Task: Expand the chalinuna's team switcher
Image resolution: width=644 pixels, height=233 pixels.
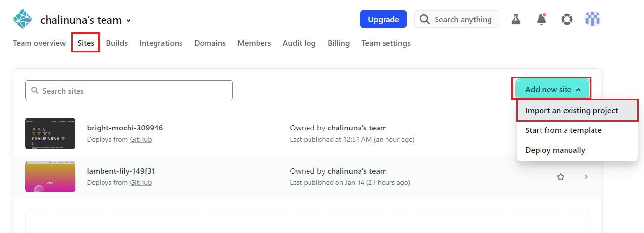Action: point(86,20)
